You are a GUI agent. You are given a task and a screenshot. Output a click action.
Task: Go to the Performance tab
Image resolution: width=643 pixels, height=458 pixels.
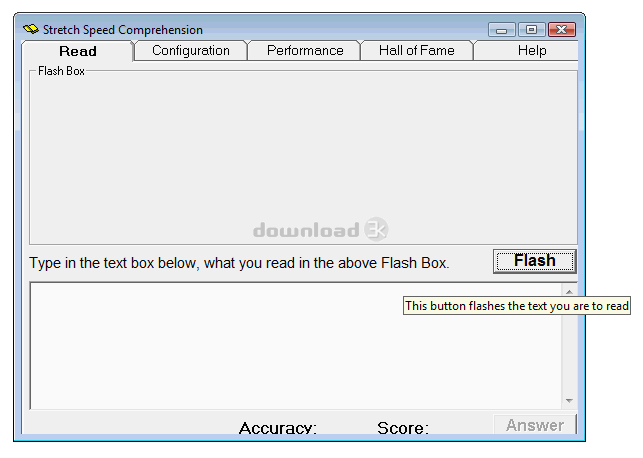click(x=305, y=50)
